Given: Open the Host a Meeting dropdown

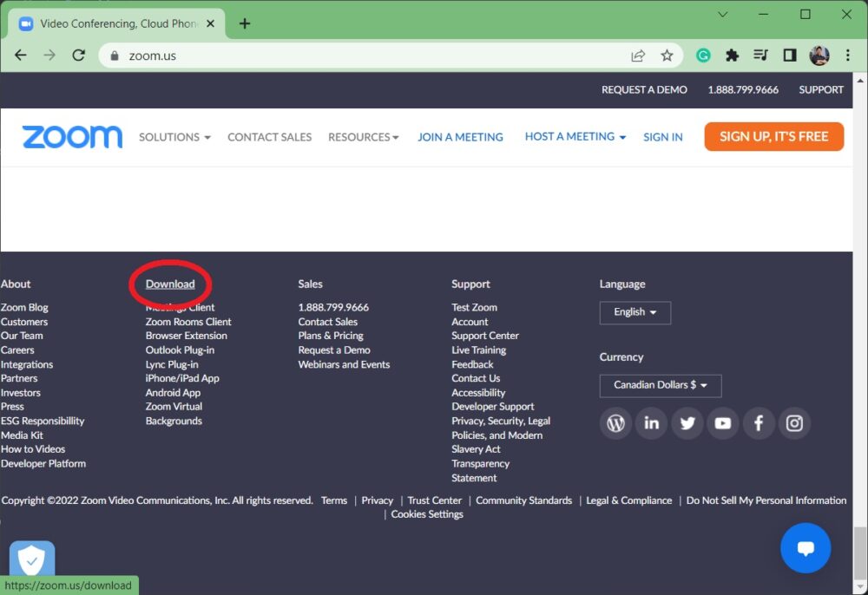Looking at the screenshot, I should [575, 137].
